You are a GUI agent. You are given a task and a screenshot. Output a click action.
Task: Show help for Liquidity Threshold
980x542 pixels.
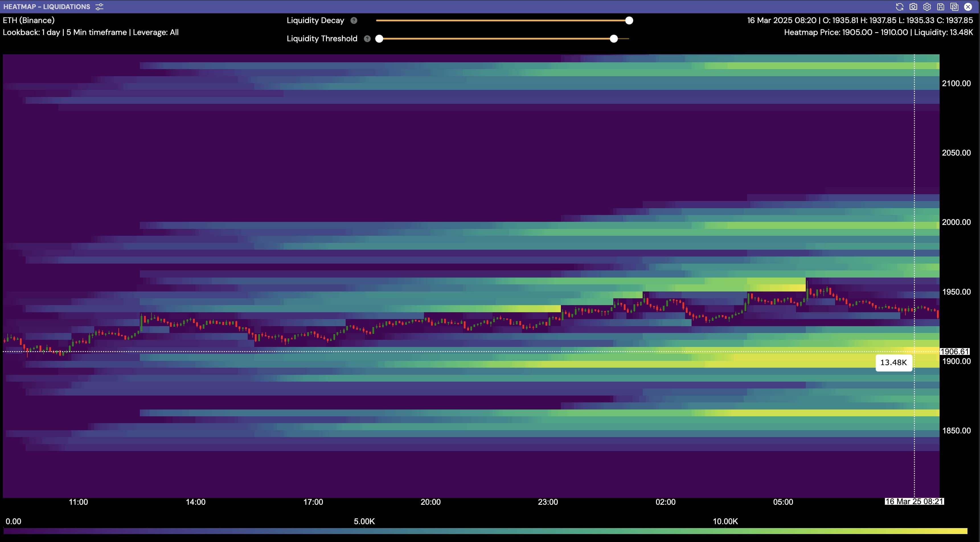367,39
